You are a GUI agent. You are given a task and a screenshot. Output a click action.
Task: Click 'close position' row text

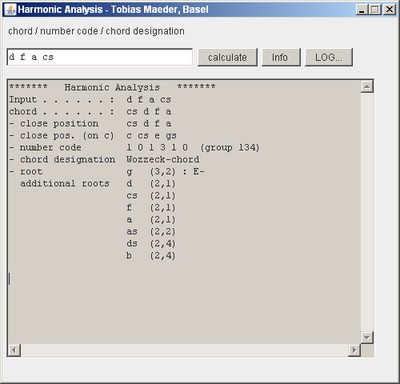[x=59, y=123]
